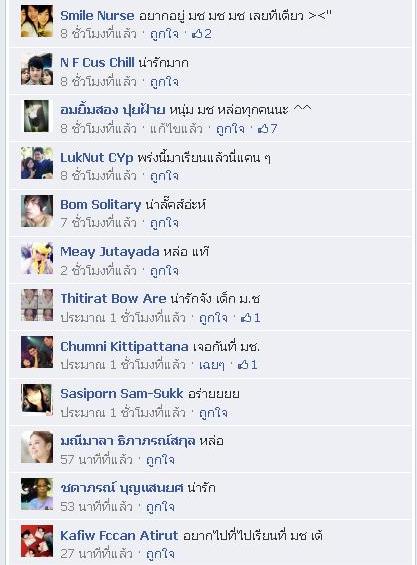Open Sasiporn Sam-Sukk's profile picture
Screen dimensions: 417x565
(x=37, y=400)
